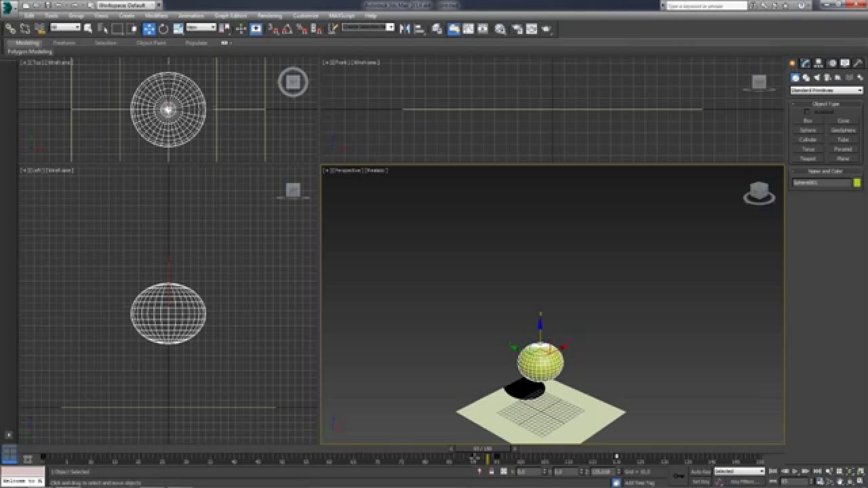Screen dimensions: 868x488
Task: Switch to the Freeform ribbon tab
Action: (x=64, y=43)
